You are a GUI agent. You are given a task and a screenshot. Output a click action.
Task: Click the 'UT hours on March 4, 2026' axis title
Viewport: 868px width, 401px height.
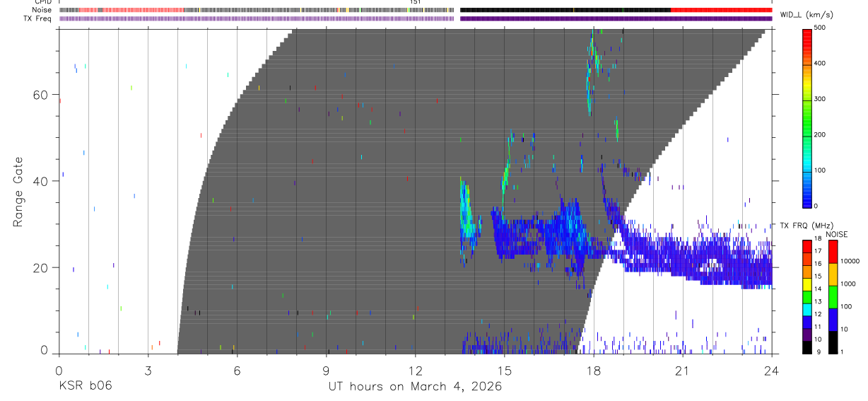pyautogui.click(x=415, y=386)
